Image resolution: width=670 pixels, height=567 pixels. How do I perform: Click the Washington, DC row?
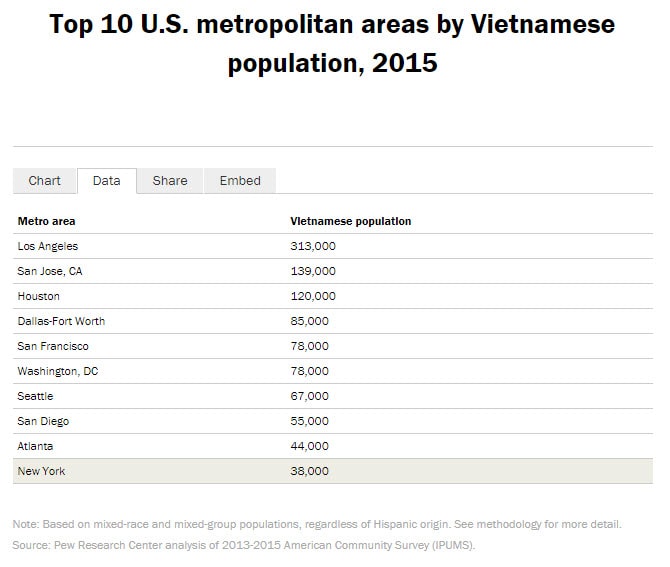click(x=58, y=371)
